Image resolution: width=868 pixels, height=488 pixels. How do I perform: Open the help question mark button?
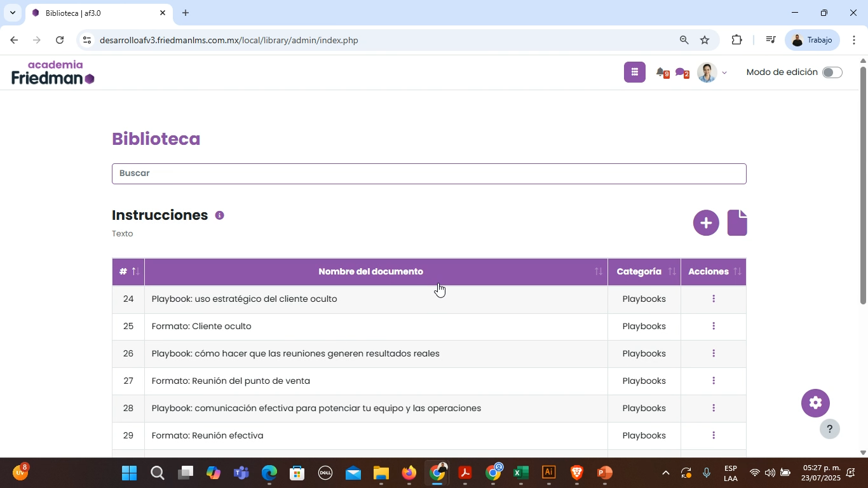[829, 429]
